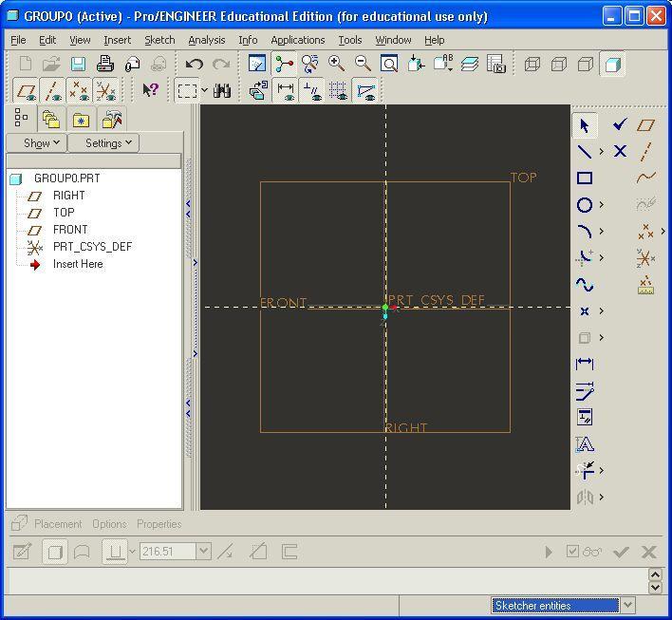Select the Line sketch tool
The width and height of the screenshot is (672, 620).
coord(584,151)
